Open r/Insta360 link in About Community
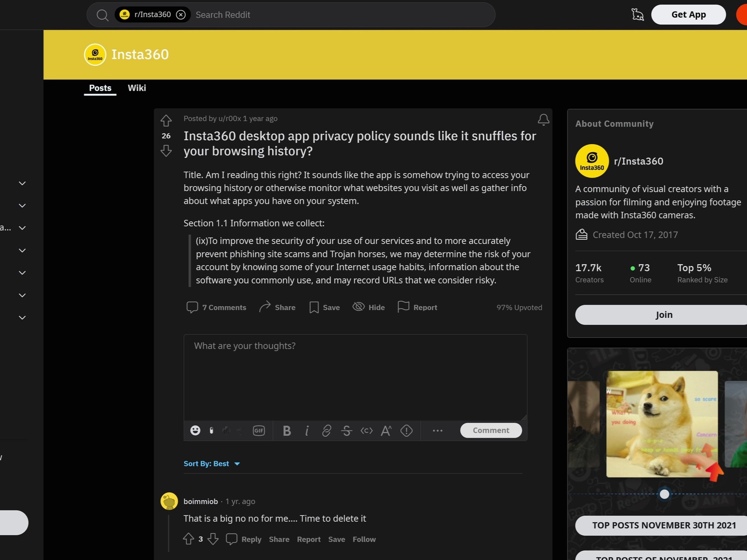Screen dimensions: 747x560 click(638, 161)
